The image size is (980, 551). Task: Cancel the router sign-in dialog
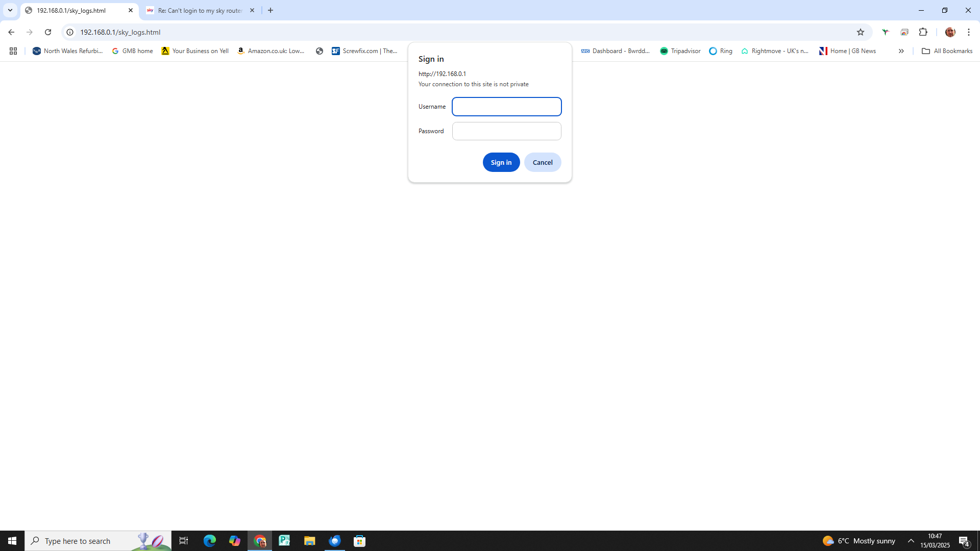point(543,162)
